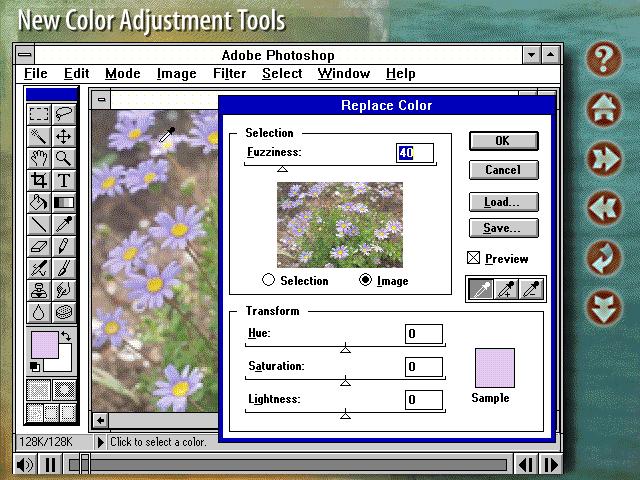Select the Move tool

coord(64,136)
